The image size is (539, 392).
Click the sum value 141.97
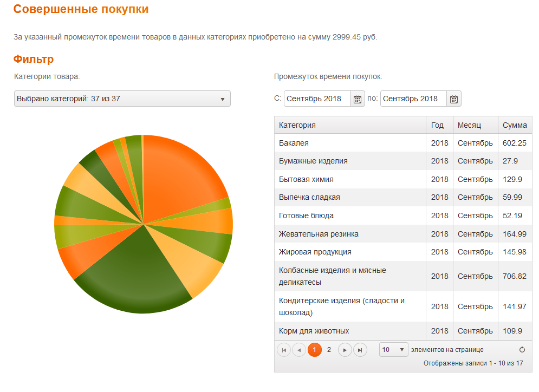(x=514, y=306)
